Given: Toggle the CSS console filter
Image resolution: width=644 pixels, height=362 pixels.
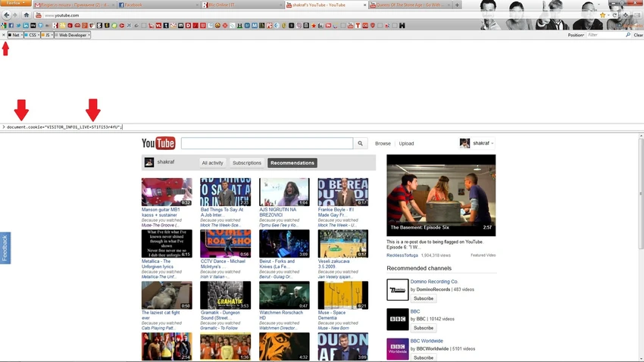Looking at the screenshot, I should (32, 36).
